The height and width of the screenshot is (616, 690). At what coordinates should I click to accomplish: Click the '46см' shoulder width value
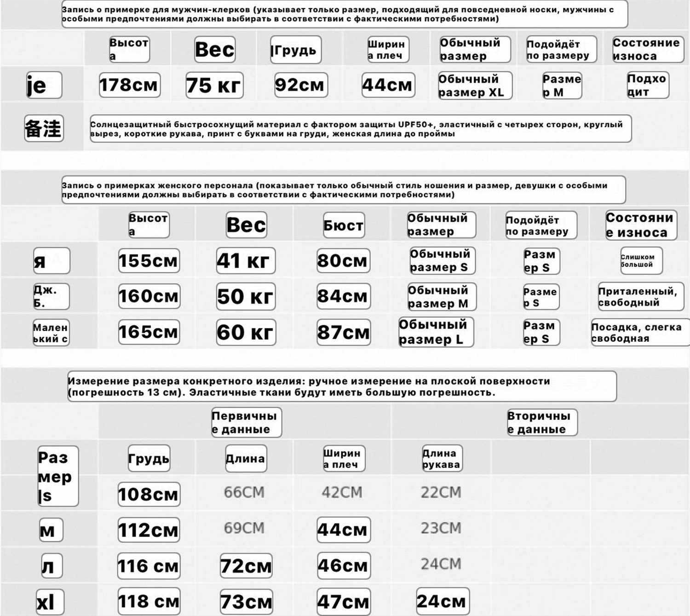pyautogui.click(x=344, y=566)
